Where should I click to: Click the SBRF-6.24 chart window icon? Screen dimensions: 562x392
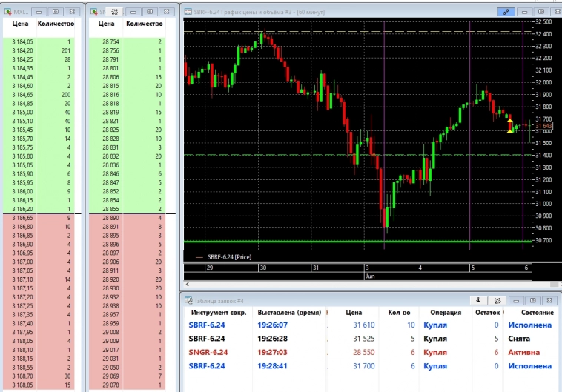coord(188,12)
